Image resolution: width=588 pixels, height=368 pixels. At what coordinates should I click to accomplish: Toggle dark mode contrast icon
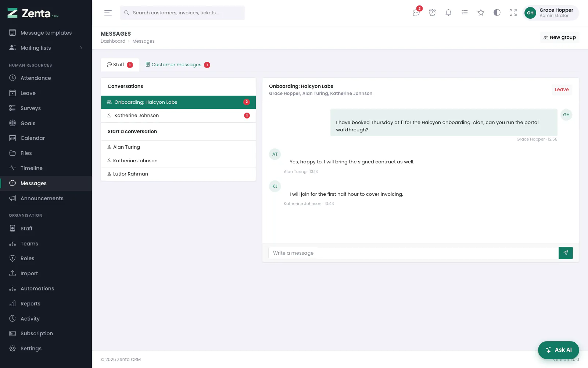[x=497, y=13]
